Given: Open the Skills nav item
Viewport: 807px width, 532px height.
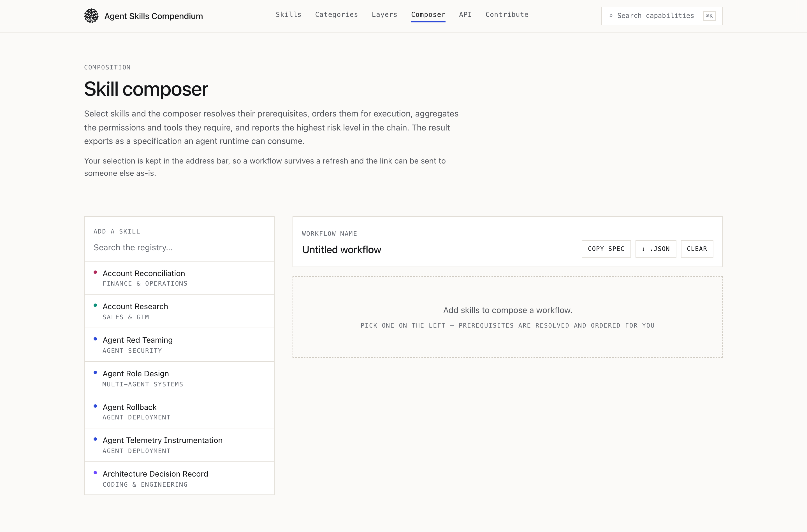Looking at the screenshot, I should point(288,15).
